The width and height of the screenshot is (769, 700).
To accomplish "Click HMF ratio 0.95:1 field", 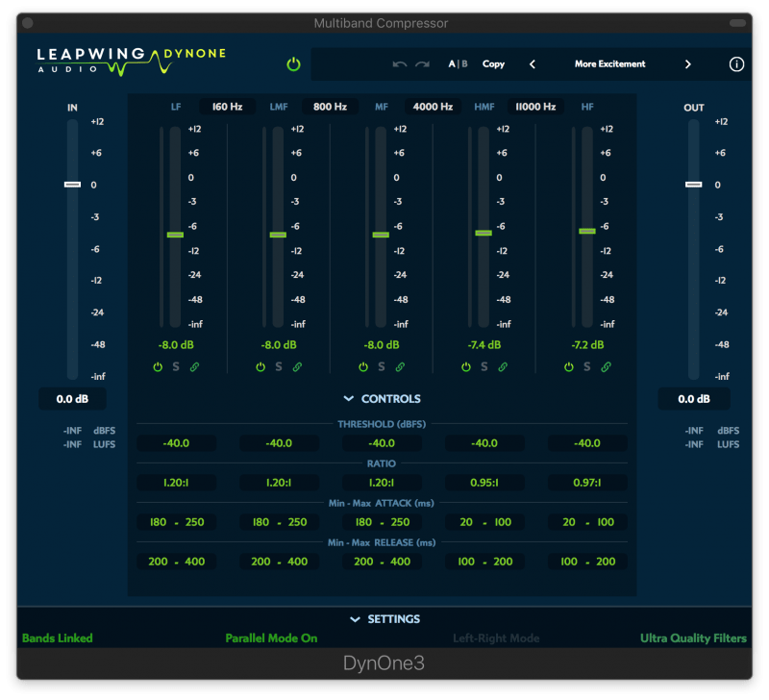I will click(x=484, y=483).
